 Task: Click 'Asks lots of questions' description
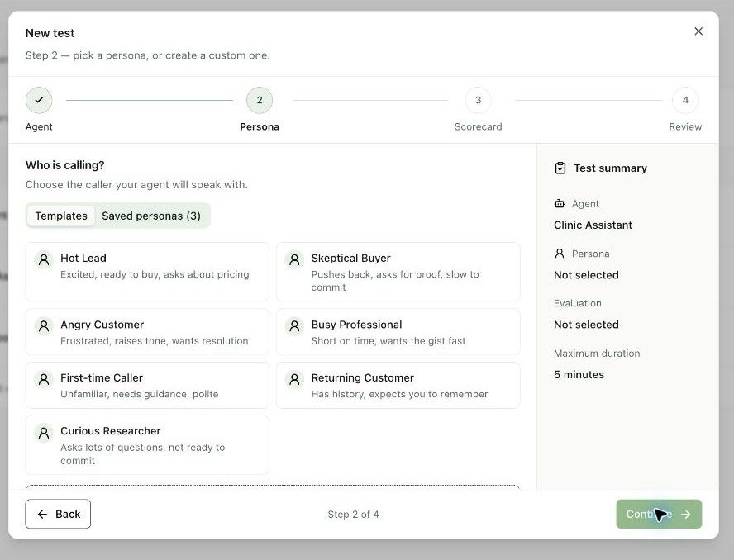click(x=143, y=453)
